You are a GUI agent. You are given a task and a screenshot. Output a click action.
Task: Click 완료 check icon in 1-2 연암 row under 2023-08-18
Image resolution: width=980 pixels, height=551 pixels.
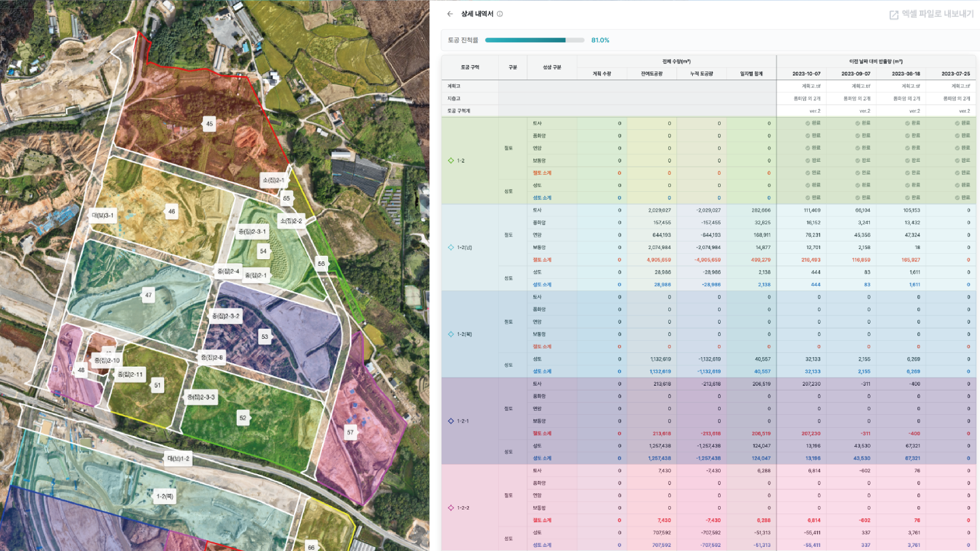pyautogui.click(x=906, y=148)
